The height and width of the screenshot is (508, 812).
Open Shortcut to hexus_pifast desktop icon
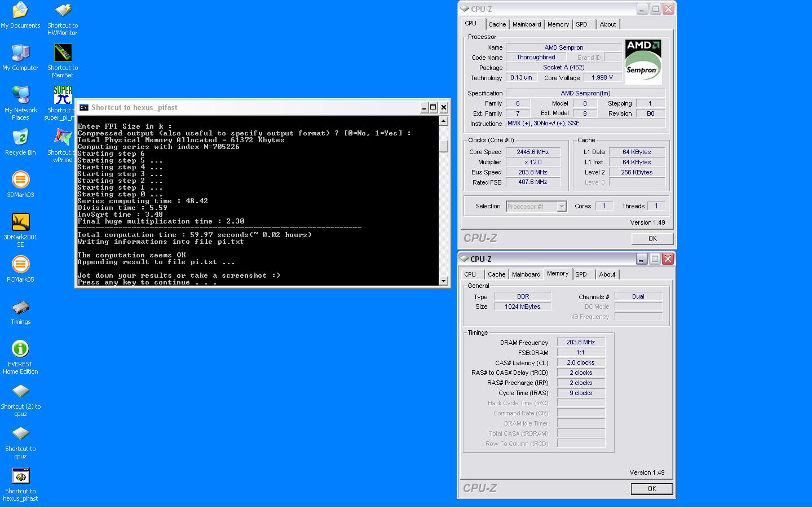[x=20, y=476]
